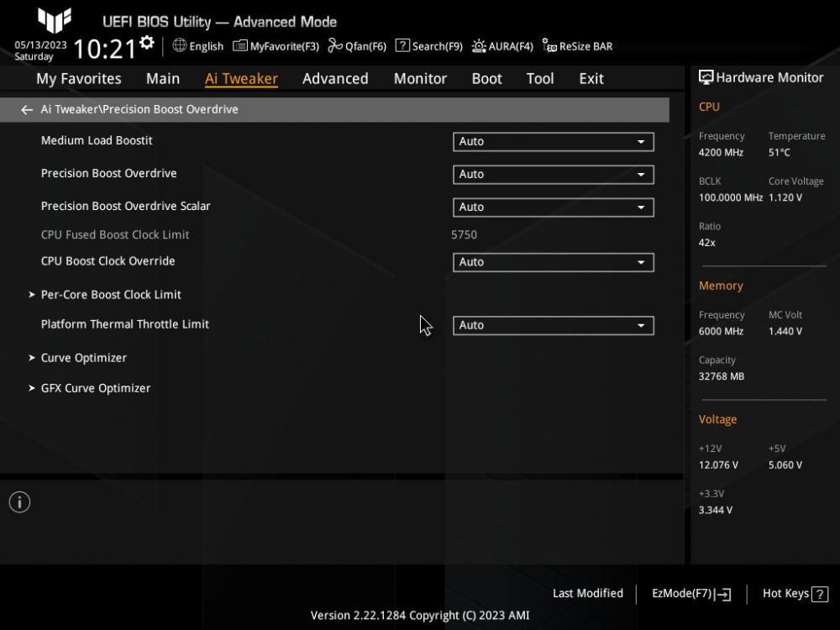Click Last Modified button
Image resolution: width=840 pixels, height=630 pixels.
click(x=588, y=594)
